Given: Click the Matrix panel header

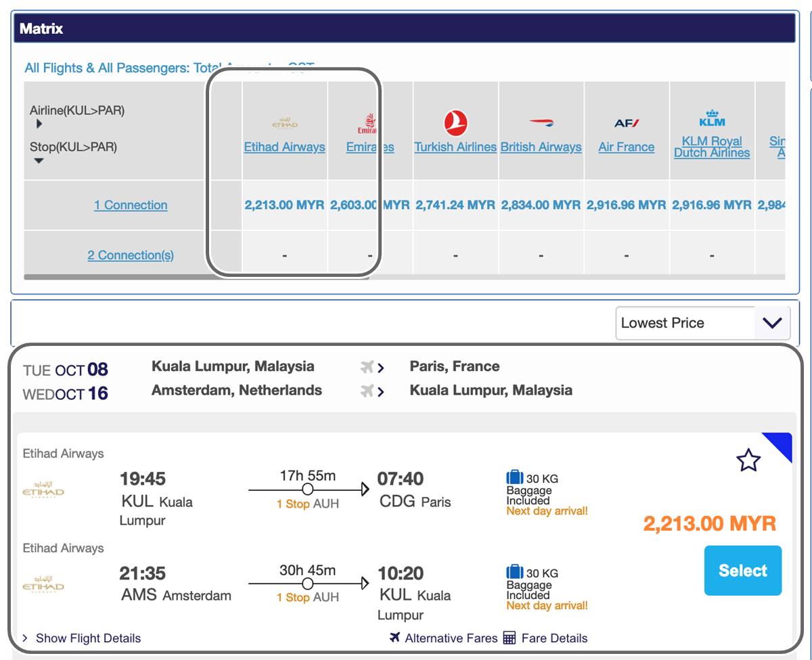Looking at the screenshot, I should [x=405, y=28].
